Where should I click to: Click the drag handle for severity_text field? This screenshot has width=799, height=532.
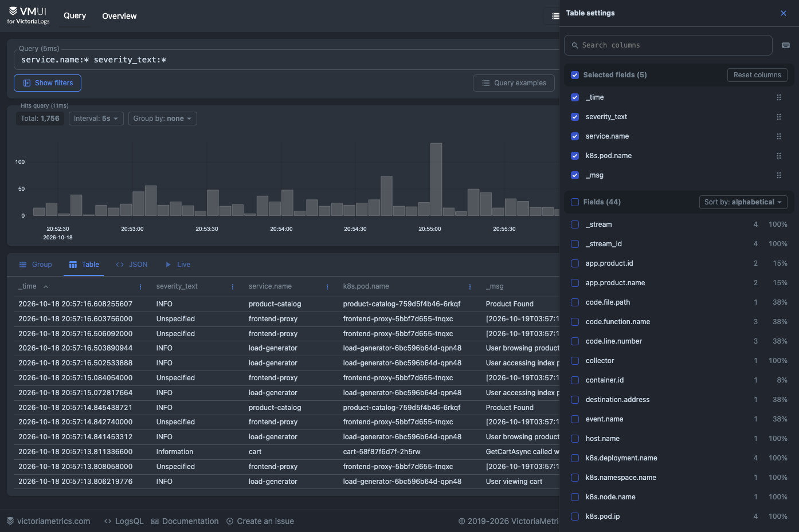779,117
